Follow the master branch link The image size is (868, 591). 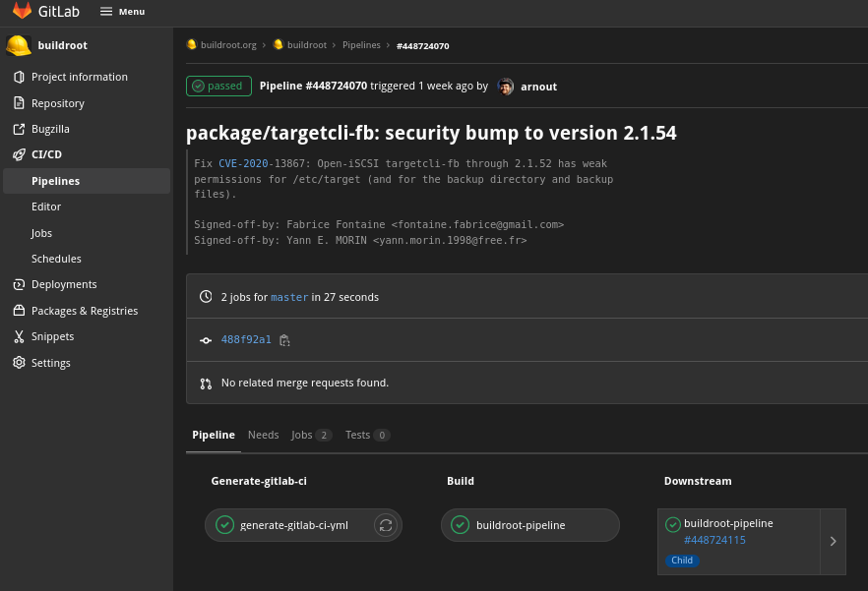pyautogui.click(x=289, y=297)
